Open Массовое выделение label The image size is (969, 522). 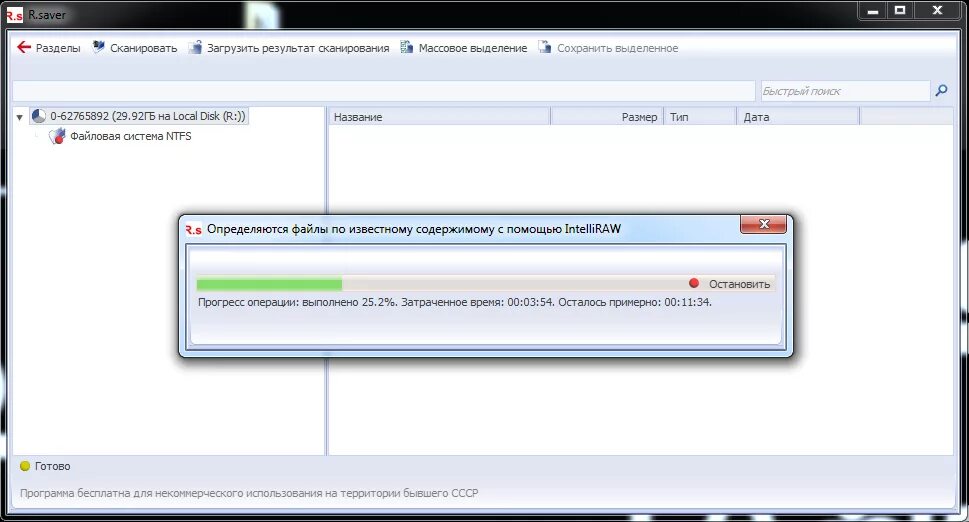pos(473,48)
